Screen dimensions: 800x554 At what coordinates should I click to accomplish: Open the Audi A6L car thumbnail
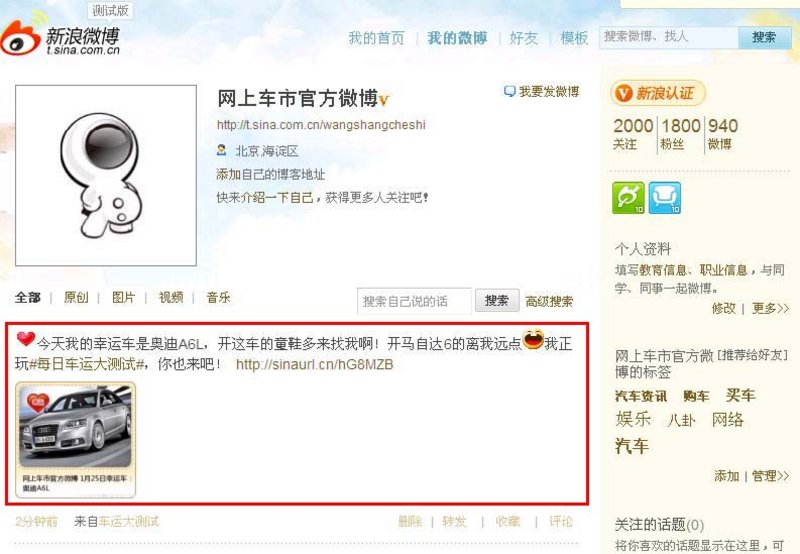[x=76, y=440]
